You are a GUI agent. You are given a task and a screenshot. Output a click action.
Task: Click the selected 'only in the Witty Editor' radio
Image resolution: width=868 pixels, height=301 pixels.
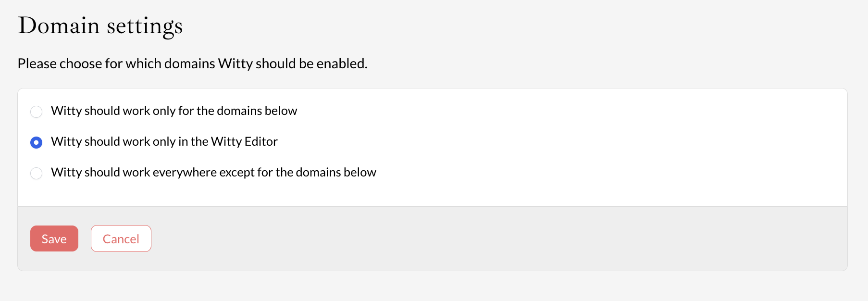point(37,142)
